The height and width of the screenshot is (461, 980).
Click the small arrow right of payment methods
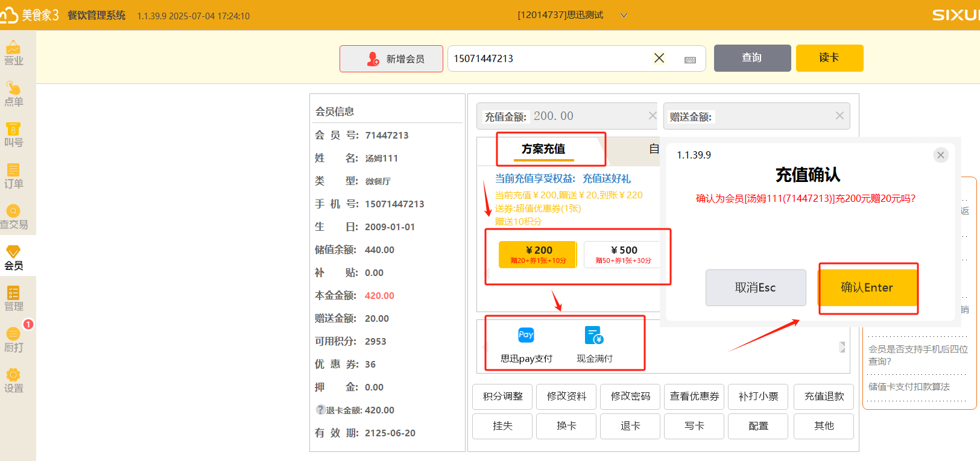[842, 347]
